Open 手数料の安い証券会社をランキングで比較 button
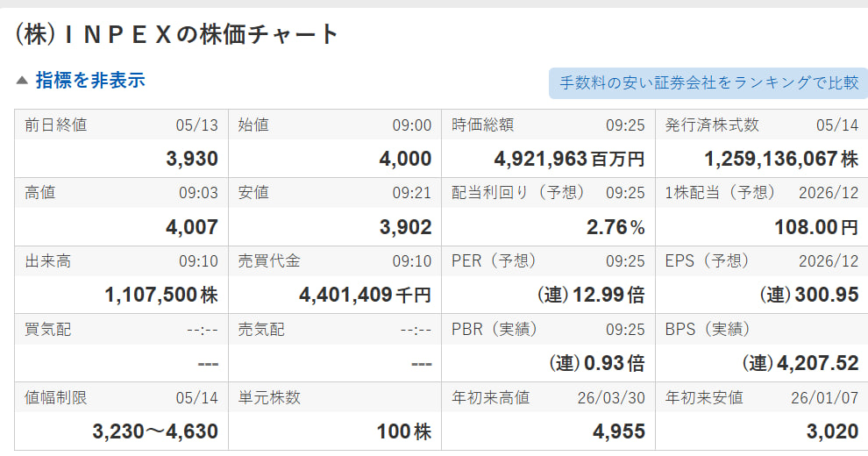This screenshot has height=456, width=868. [x=708, y=83]
